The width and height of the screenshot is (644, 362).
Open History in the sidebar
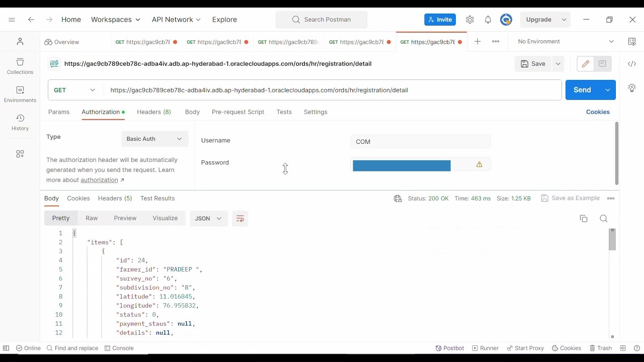[x=20, y=123]
